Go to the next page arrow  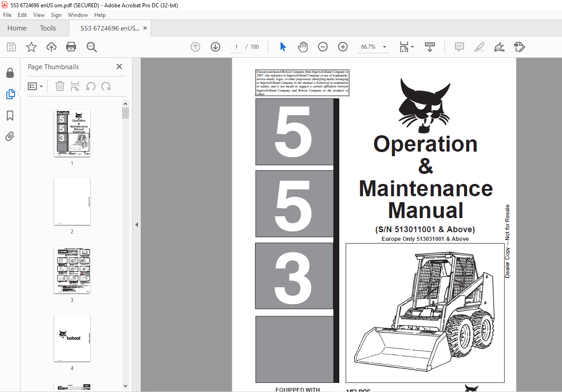click(215, 47)
